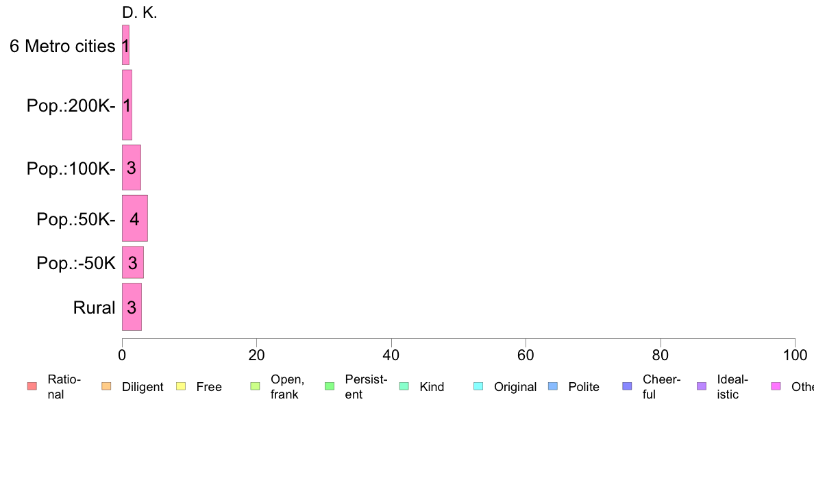
Task: Click the D. K. column title
Action: point(140,12)
